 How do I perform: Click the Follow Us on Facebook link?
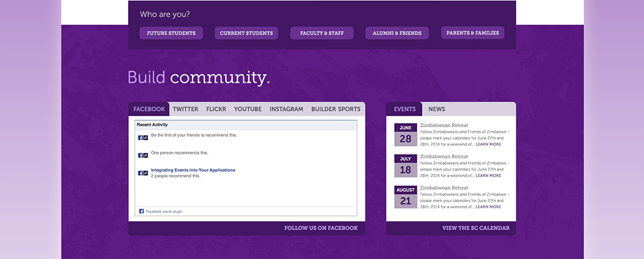321,228
